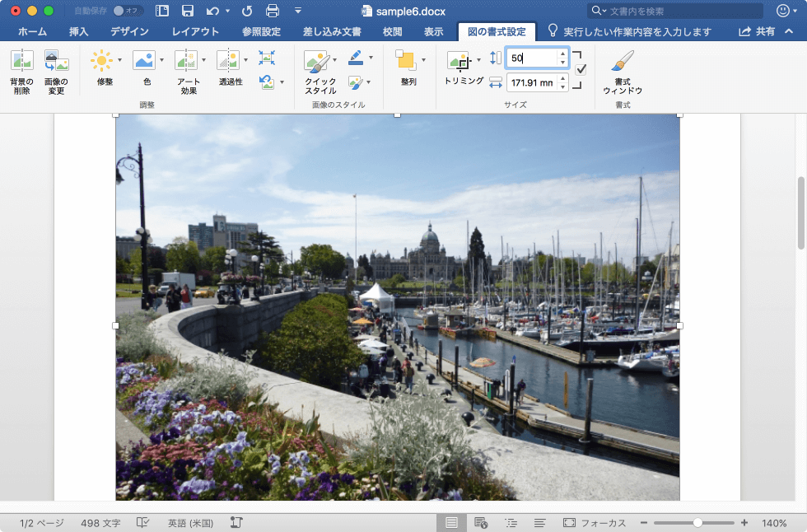Toggle the AutoSave (自動保存) switch

pyautogui.click(x=127, y=11)
